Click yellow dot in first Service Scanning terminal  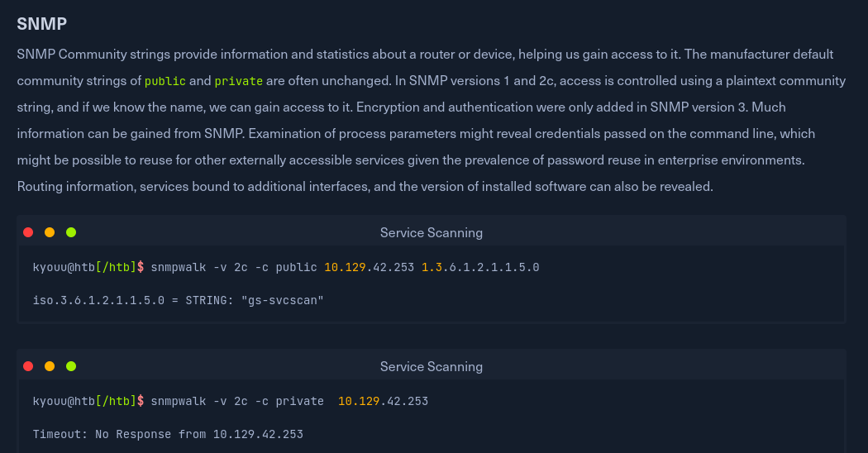click(x=50, y=232)
